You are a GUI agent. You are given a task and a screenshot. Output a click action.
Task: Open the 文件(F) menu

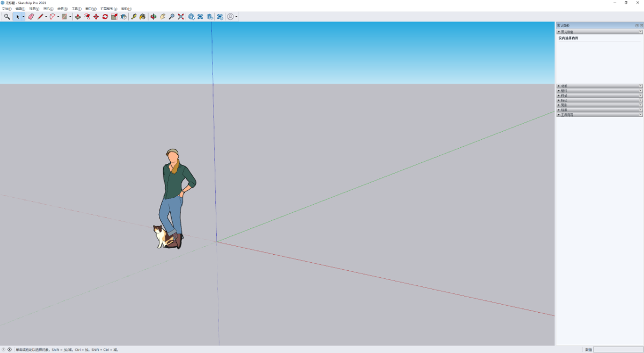[x=6, y=9]
